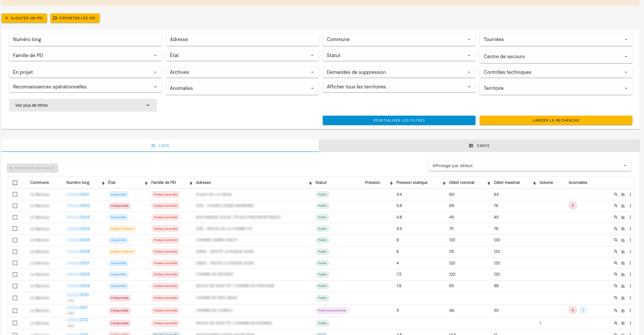Sort by Numéro long column arrows
This screenshot has height=335, width=644.
(x=103, y=183)
